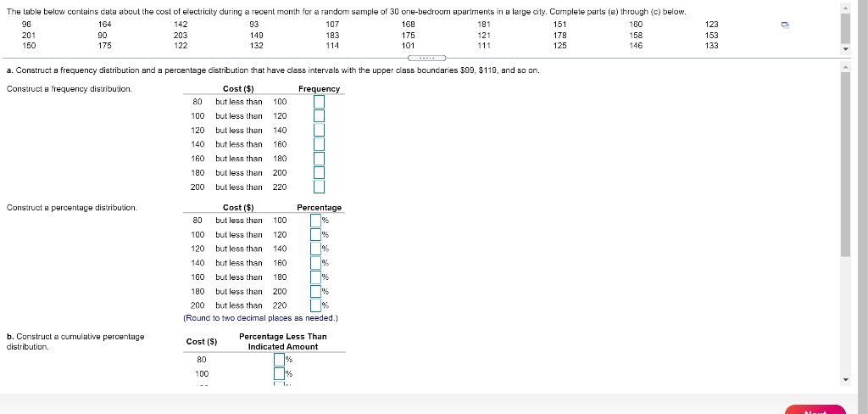Click 'Construct a frequency distribution.' label
The height and width of the screenshot is (414, 868).
70,89
